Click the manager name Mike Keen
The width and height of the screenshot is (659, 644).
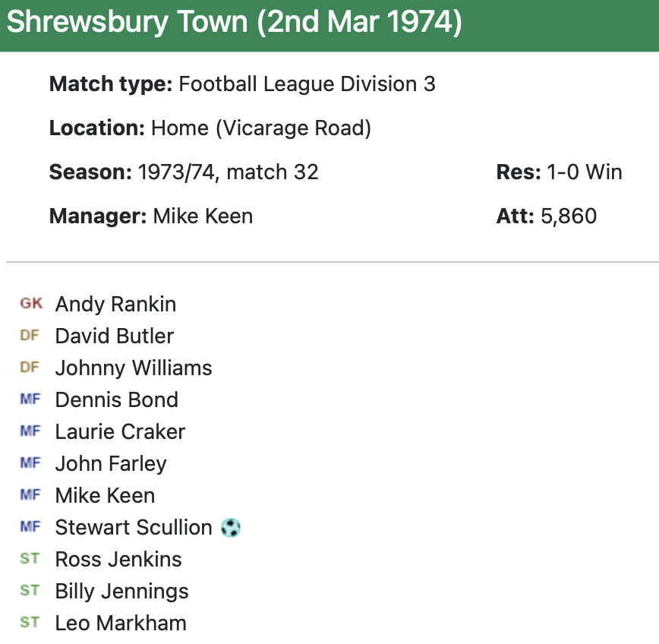[x=203, y=216]
